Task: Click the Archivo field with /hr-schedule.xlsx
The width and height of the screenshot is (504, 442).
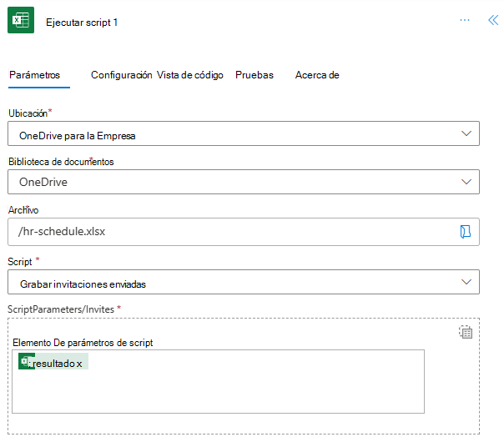Action: click(244, 232)
